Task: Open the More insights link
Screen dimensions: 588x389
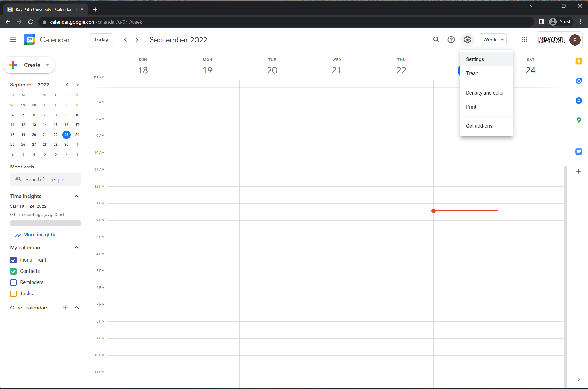Action: tap(35, 235)
